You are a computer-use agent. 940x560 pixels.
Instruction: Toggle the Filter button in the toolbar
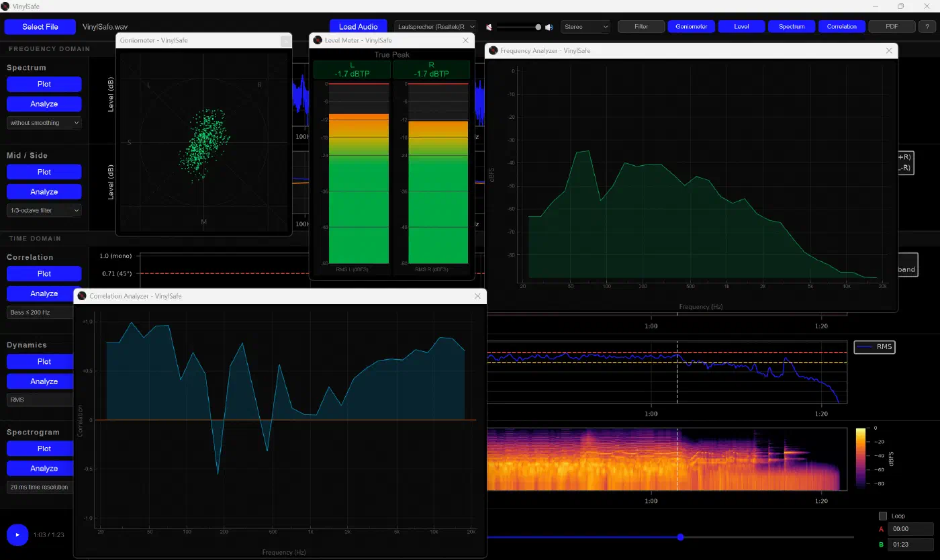[641, 27]
